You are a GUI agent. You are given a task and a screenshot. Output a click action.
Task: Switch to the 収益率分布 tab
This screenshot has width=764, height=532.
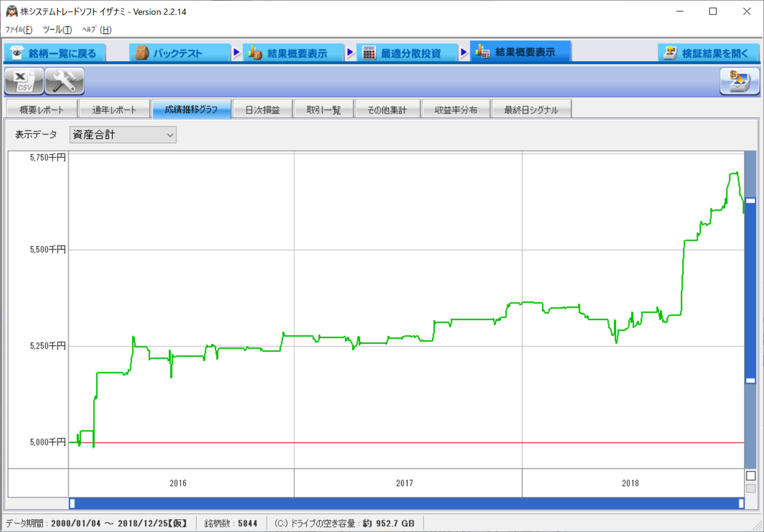pyautogui.click(x=456, y=110)
